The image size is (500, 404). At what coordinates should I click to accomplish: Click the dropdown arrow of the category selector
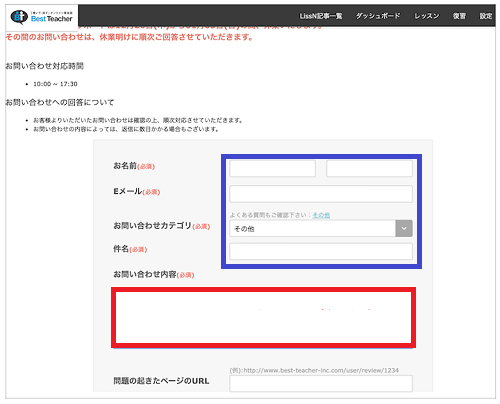[404, 228]
